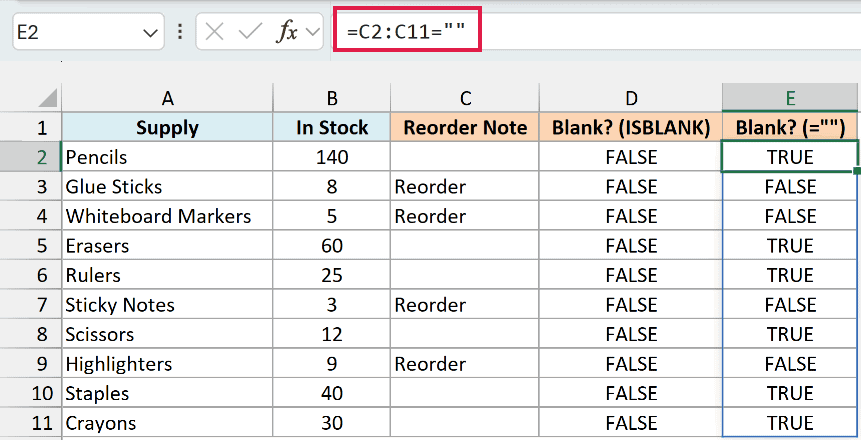Select the Highlighters cell

167,364
